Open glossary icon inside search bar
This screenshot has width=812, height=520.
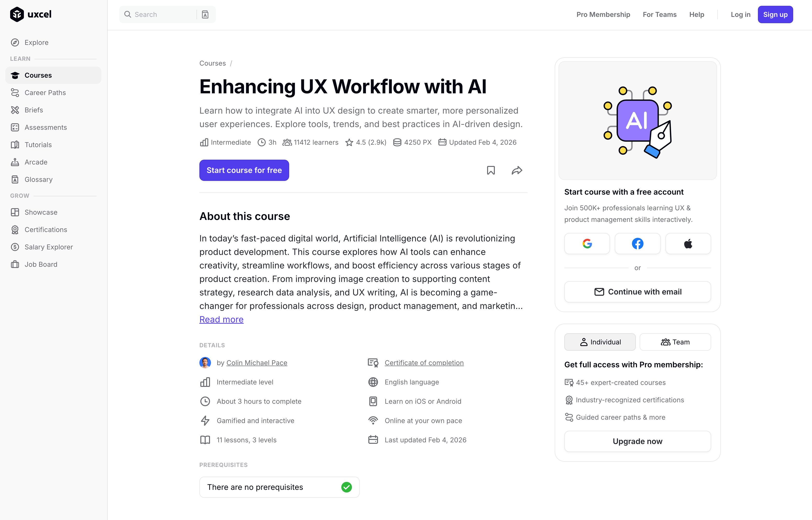[205, 14]
